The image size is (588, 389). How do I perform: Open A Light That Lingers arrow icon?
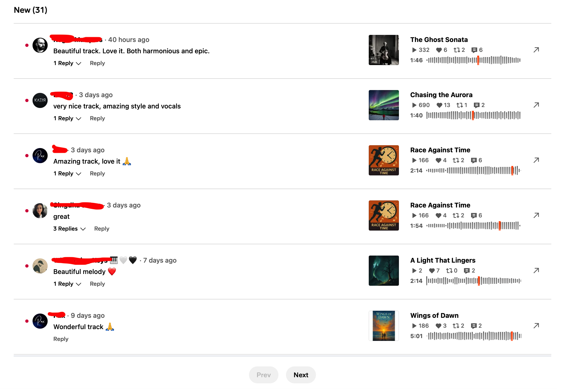click(536, 270)
